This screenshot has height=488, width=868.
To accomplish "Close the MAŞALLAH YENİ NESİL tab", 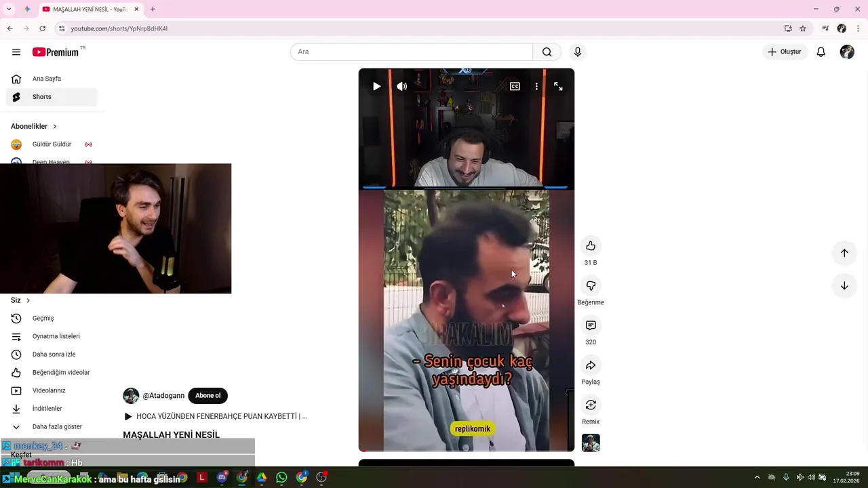I will click(136, 9).
